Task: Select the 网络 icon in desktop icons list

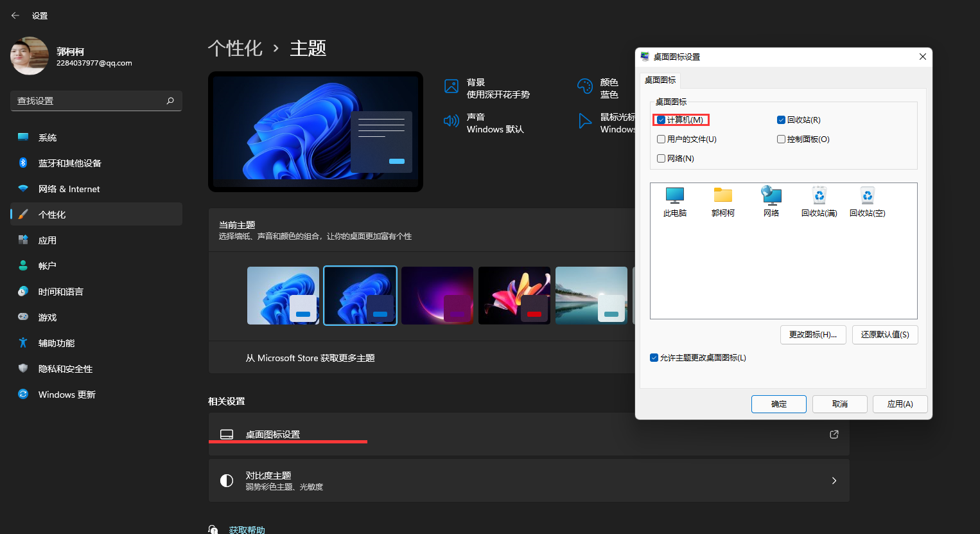Action: click(x=771, y=200)
